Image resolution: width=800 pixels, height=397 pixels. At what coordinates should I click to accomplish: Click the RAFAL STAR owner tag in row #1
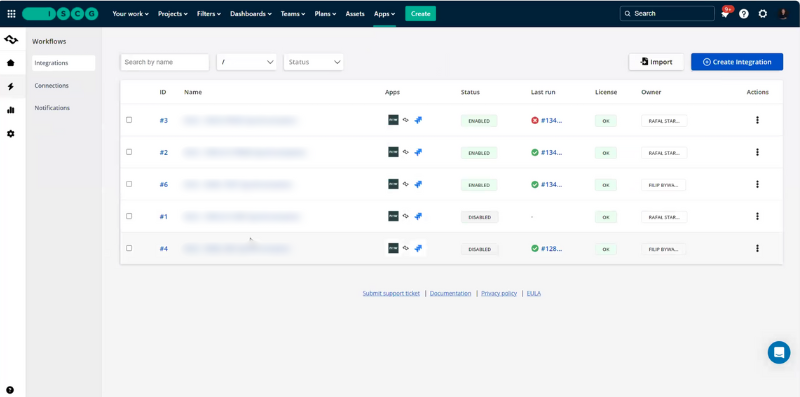pyautogui.click(x=664, y=217)
